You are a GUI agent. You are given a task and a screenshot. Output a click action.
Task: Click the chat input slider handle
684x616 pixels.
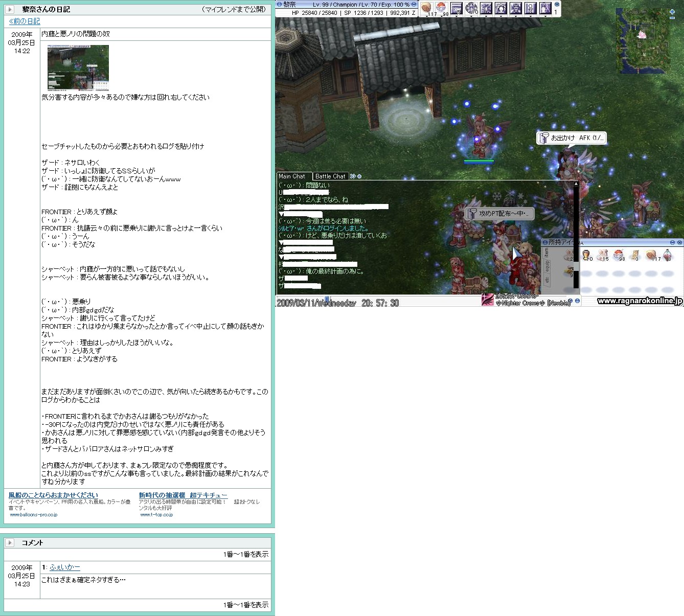(328, 300)
